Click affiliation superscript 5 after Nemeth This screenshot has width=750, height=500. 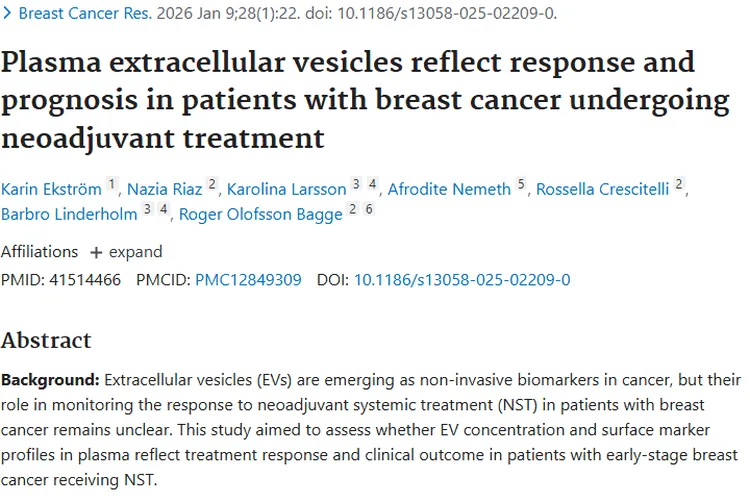521,185
